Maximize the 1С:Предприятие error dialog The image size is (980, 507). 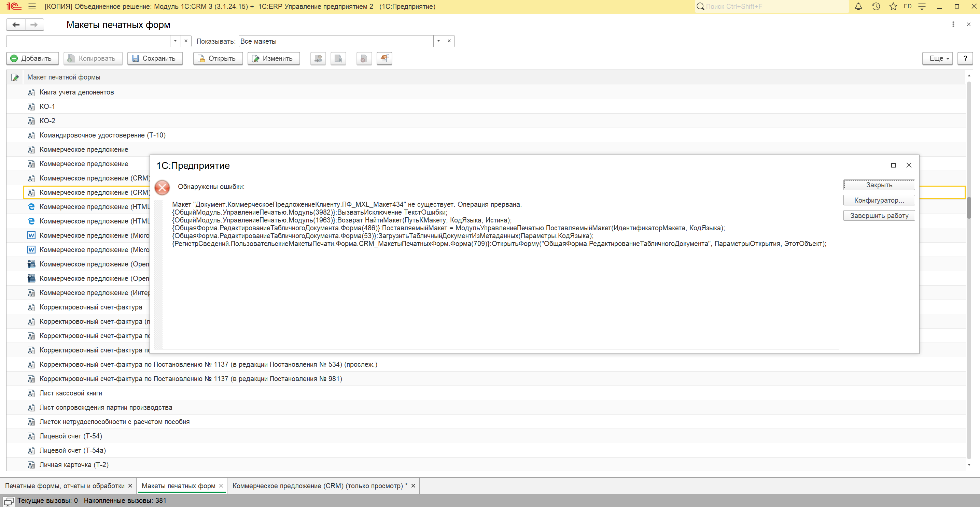tap(893, 165)
